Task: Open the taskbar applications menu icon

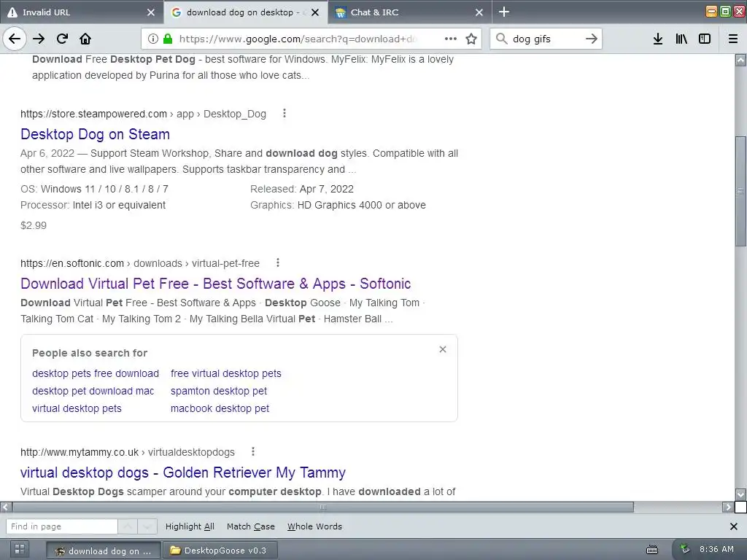Action: point(20,550)
